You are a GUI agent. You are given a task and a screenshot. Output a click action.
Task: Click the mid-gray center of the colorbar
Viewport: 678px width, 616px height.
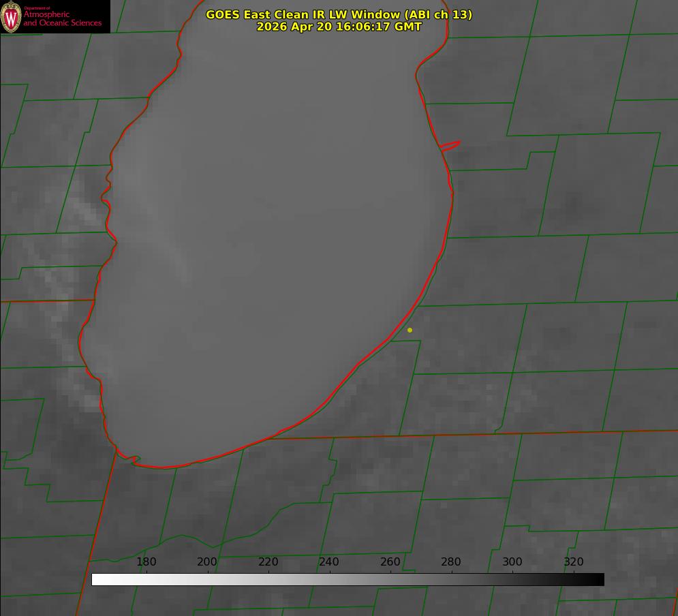(x=348, y=579)
